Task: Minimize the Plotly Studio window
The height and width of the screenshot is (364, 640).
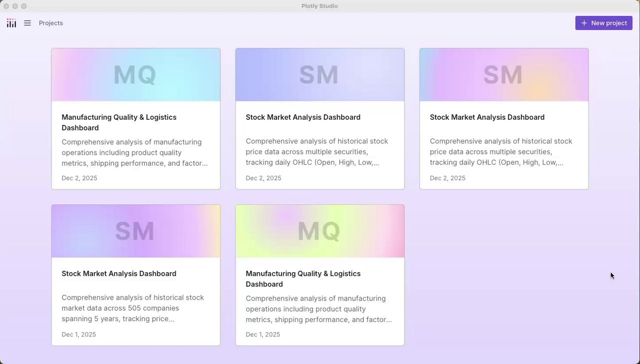Action: (15, 6)
